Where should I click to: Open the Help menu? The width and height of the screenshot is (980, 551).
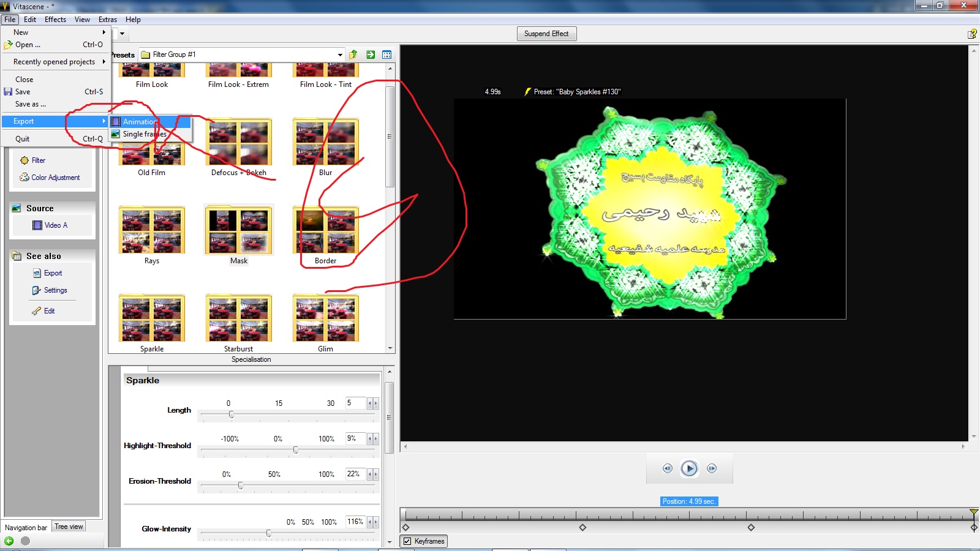[133, 20]
